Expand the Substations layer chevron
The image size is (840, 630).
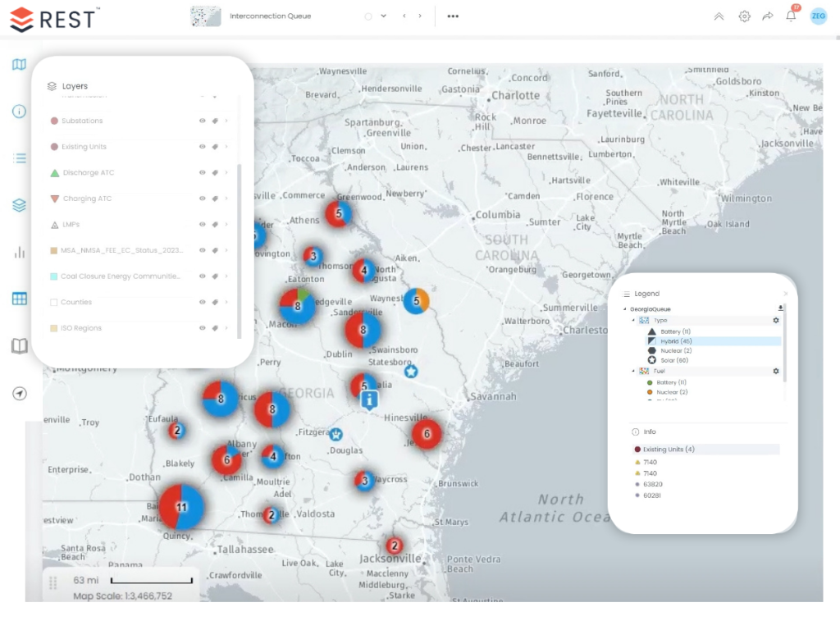[226, 121]
